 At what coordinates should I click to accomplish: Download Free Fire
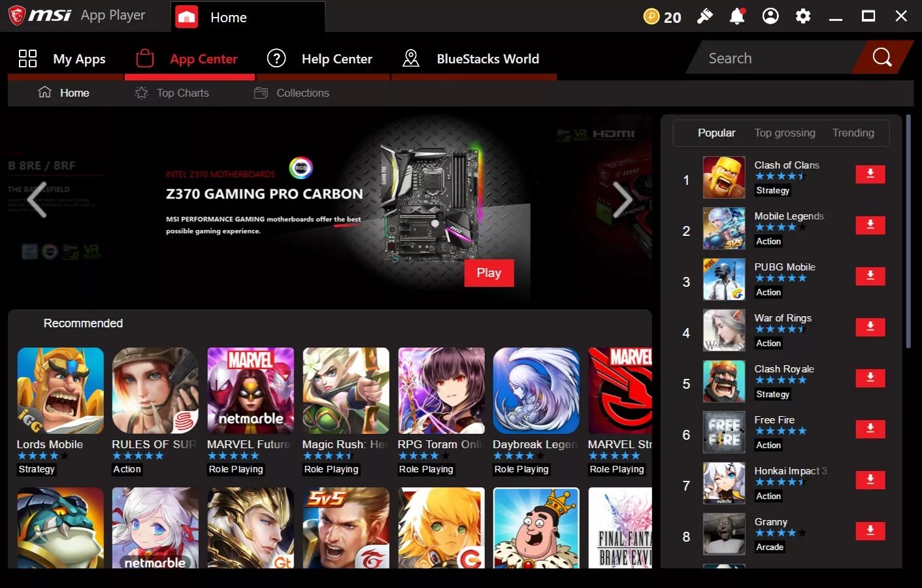coord(870,429)
